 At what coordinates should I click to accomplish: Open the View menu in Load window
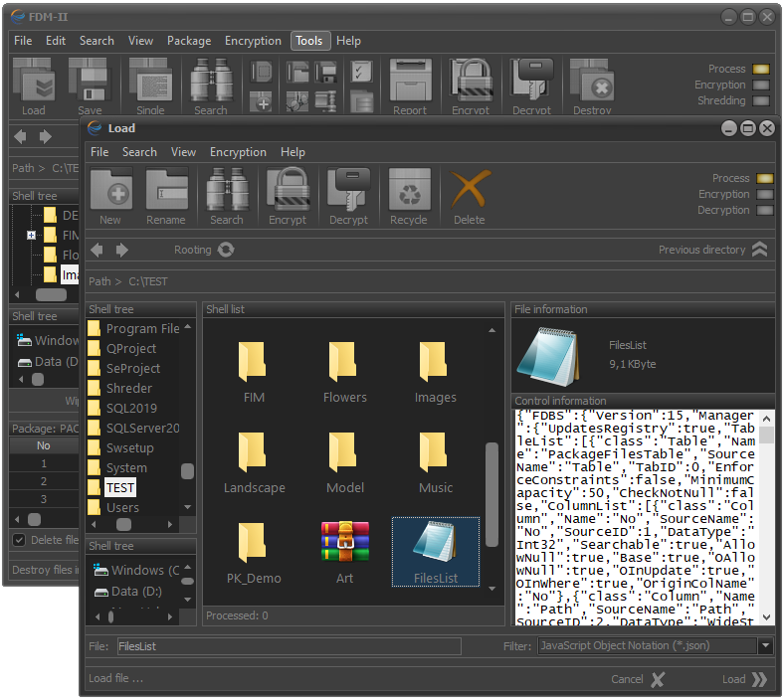click(183, 152)
